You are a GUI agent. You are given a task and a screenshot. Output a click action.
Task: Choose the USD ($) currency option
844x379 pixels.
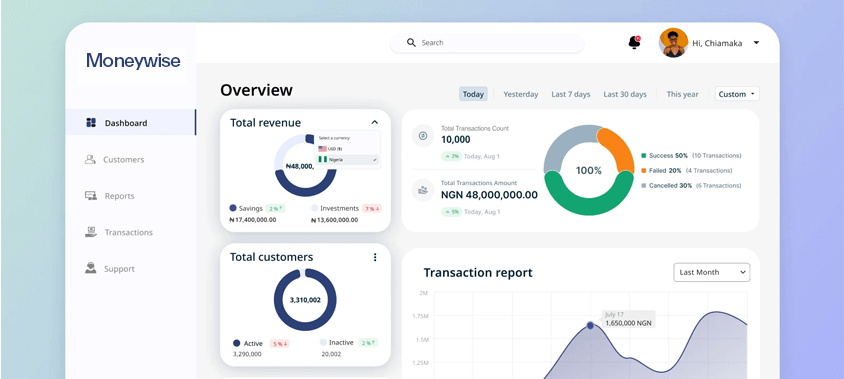348,149
